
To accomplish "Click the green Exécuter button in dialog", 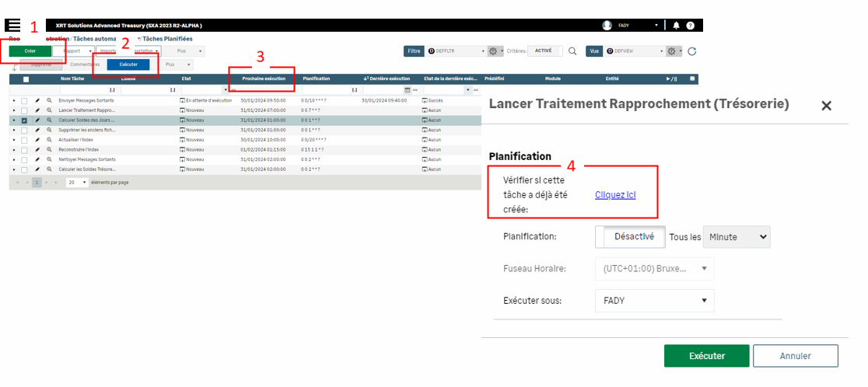I will pos(706,356).
